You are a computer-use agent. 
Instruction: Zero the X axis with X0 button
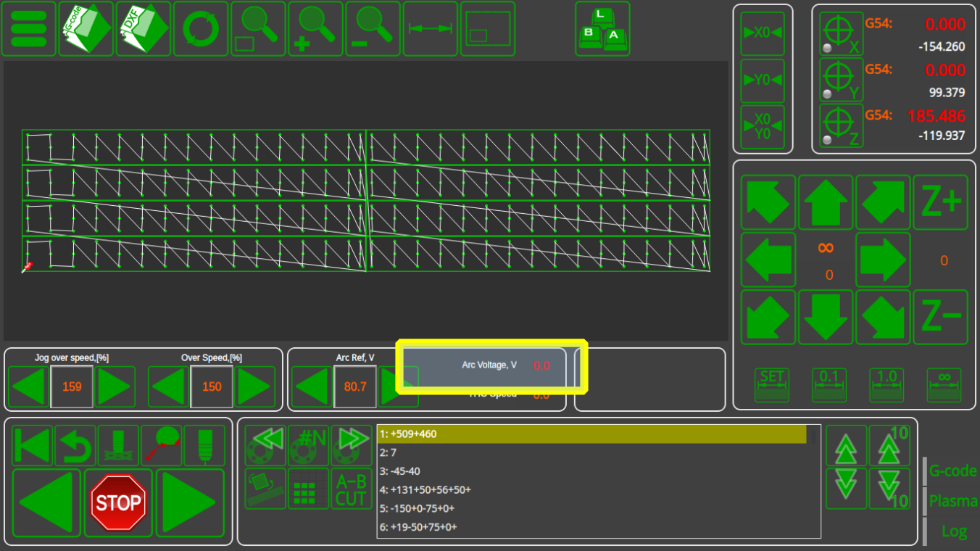(763, 33)
